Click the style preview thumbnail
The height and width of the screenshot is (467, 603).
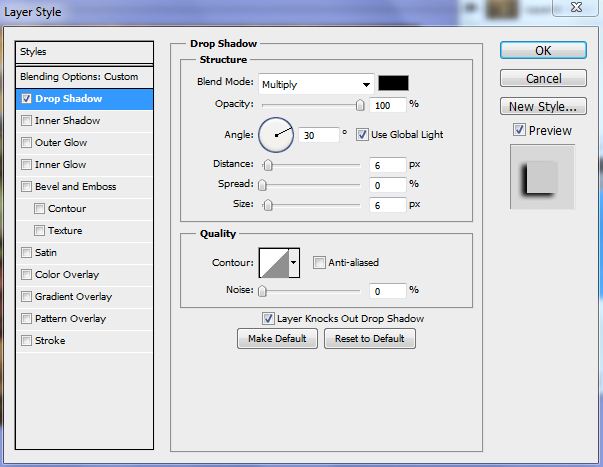(542, 177)
